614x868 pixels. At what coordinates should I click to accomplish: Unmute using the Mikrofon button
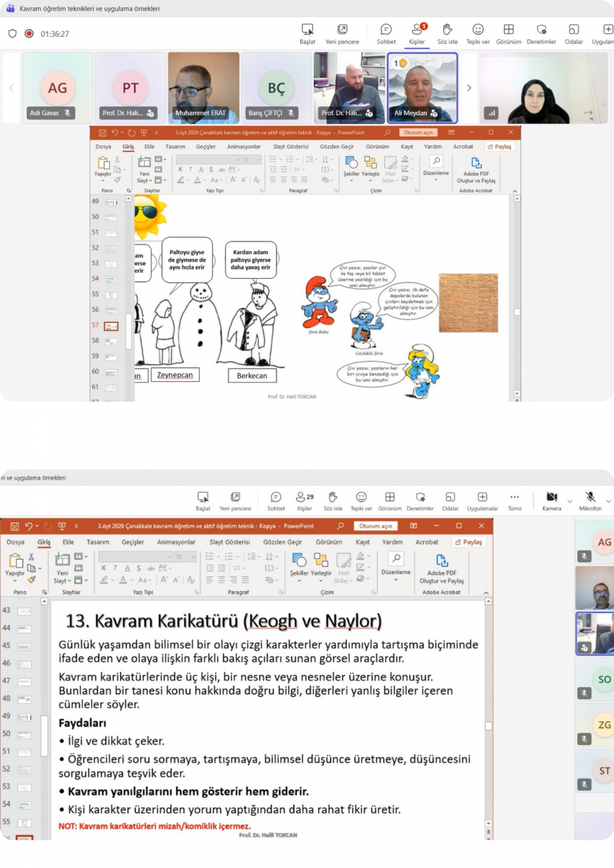tap(590, 500)
